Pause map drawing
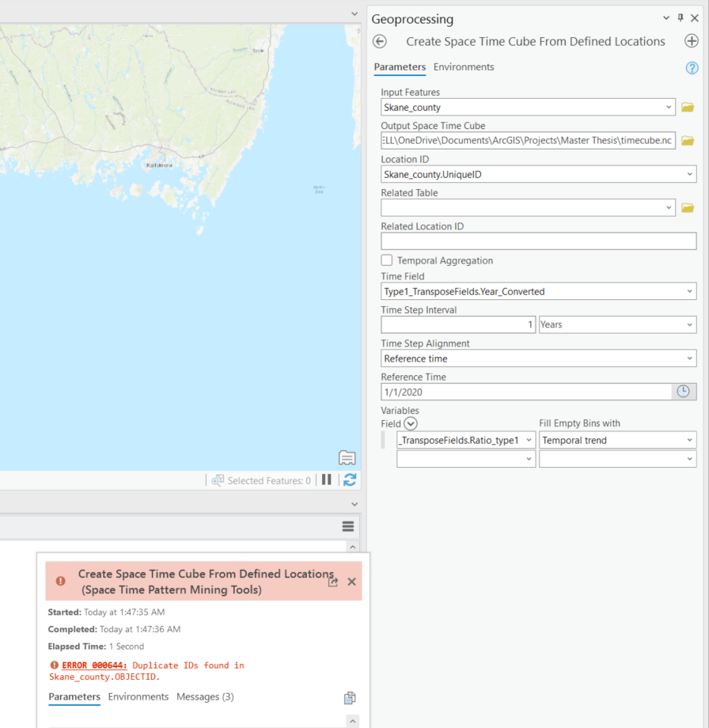The width and height of the screenshot is (709, 728). (x=327, y=480)
